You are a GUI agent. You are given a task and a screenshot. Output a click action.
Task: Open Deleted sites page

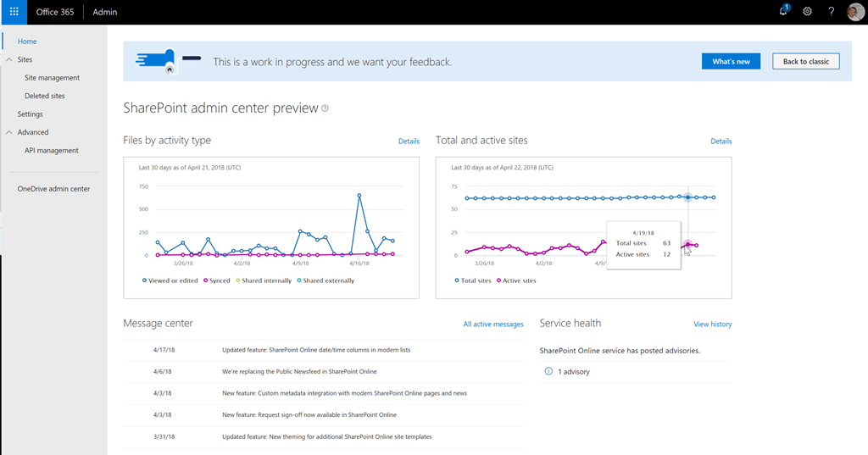44,96
